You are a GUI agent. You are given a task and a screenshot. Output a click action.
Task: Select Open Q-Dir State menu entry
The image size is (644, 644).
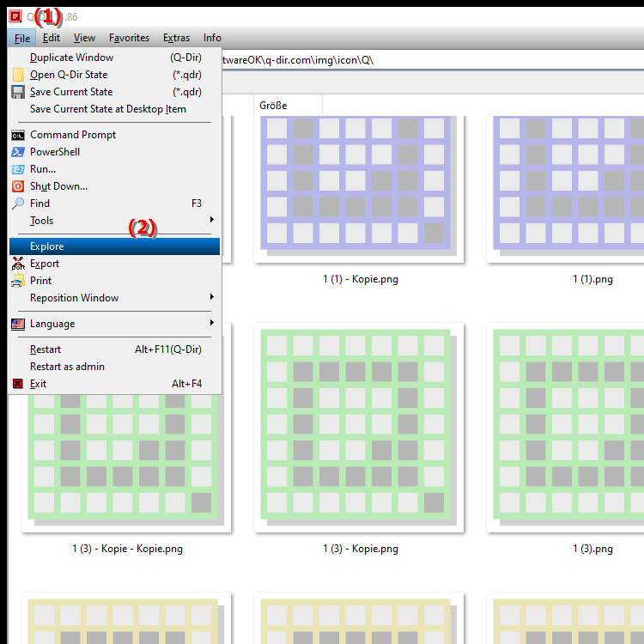click(x=114, y=75)
